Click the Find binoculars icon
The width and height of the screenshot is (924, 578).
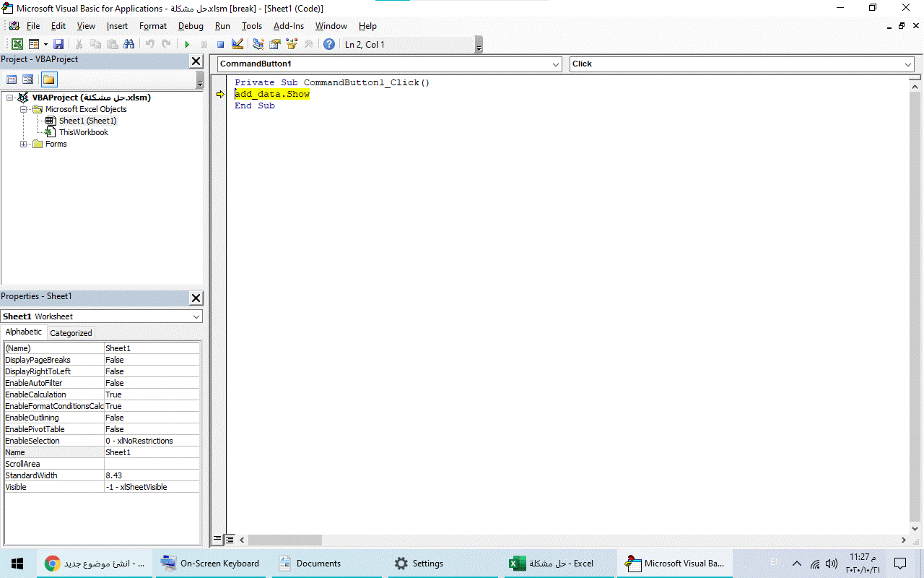[128, 44]
